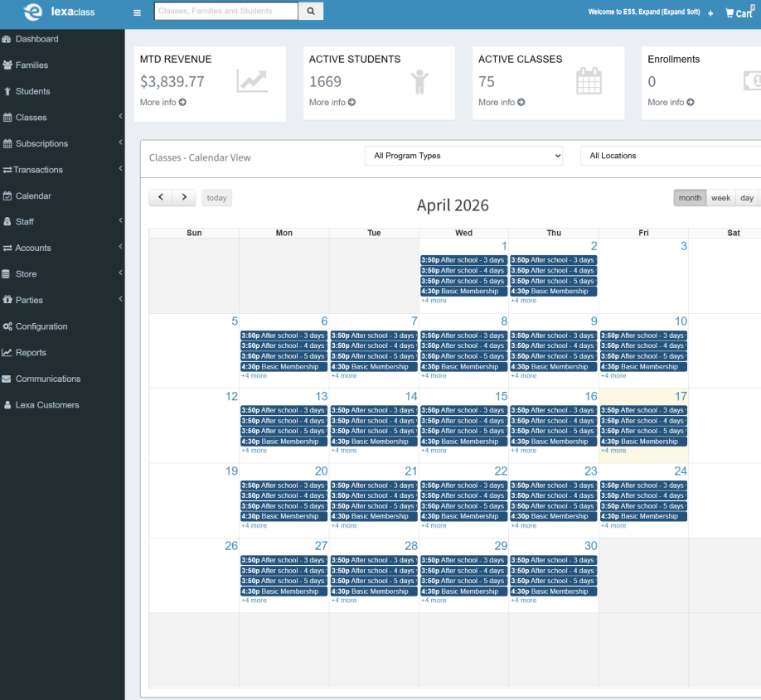Click the Store database icon
The width and height of the screenshot is (761, 700).
point(6,274)
